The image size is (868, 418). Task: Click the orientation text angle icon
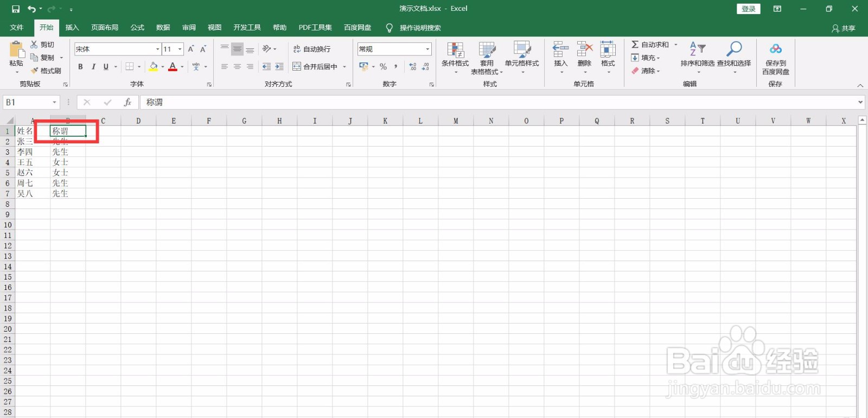coord(266,49)
